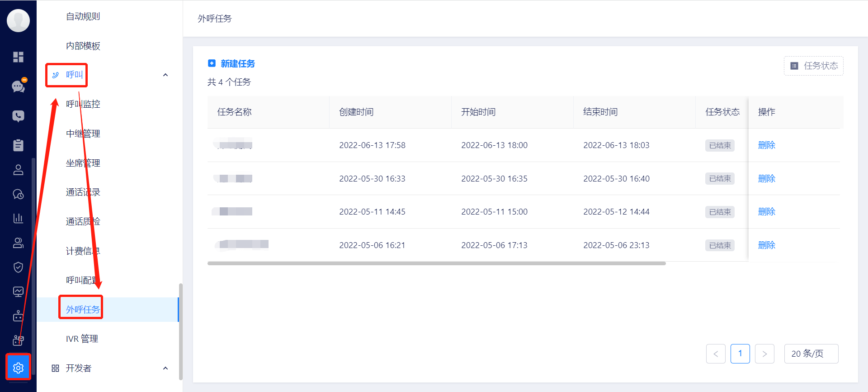
Task: Click the plus icon beside 新建任务
Action: (x=212, y=63)
